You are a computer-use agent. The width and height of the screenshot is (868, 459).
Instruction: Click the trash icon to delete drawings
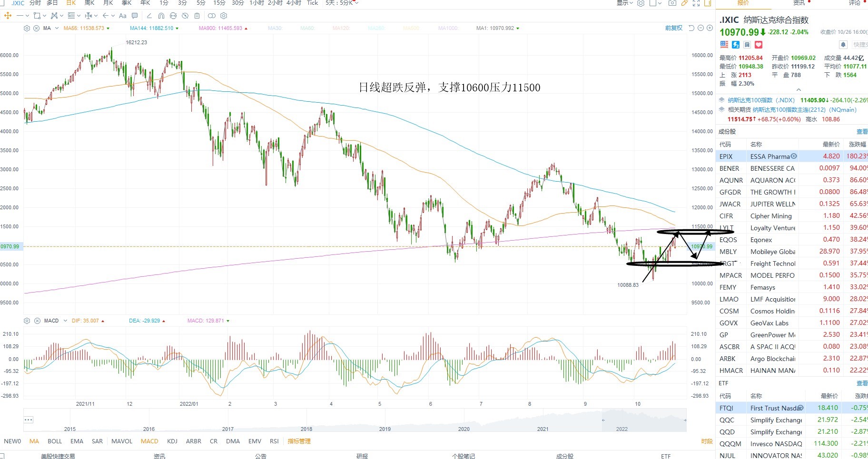pos(197,16)
